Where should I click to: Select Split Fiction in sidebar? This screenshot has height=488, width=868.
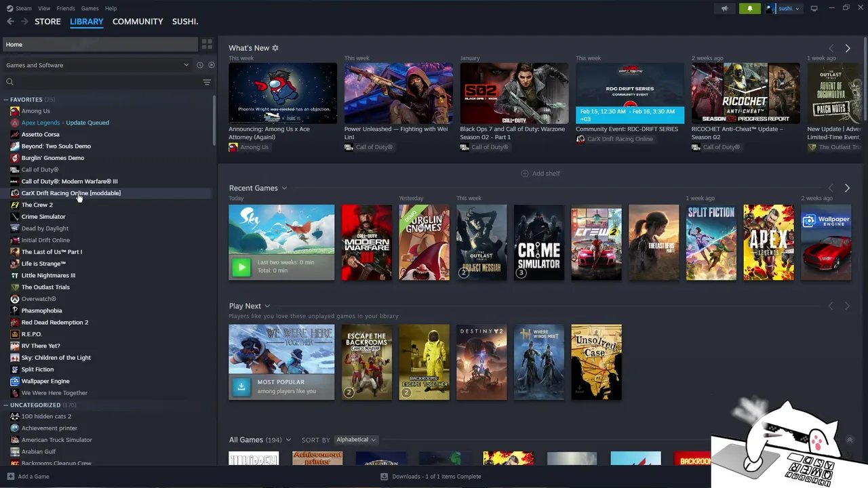pyautogui.click(x=37, y=369)
